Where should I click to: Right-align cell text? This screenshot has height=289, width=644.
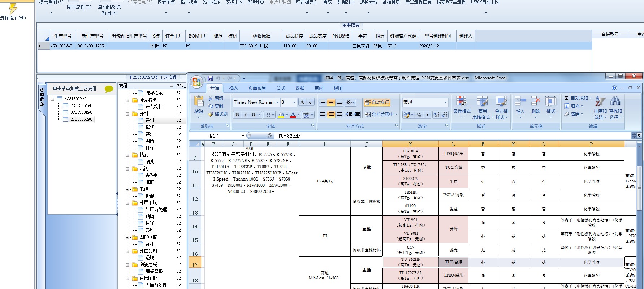[340, 115]
